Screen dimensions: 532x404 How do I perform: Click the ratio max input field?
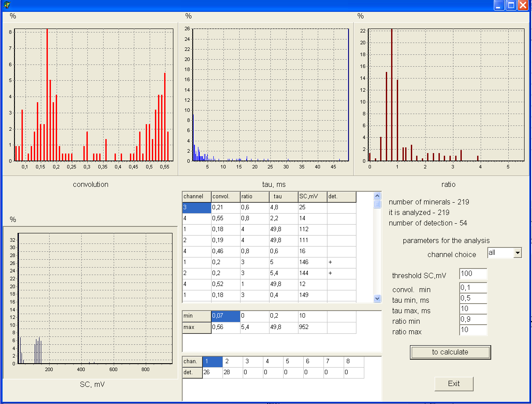click(x=473, y=330)
